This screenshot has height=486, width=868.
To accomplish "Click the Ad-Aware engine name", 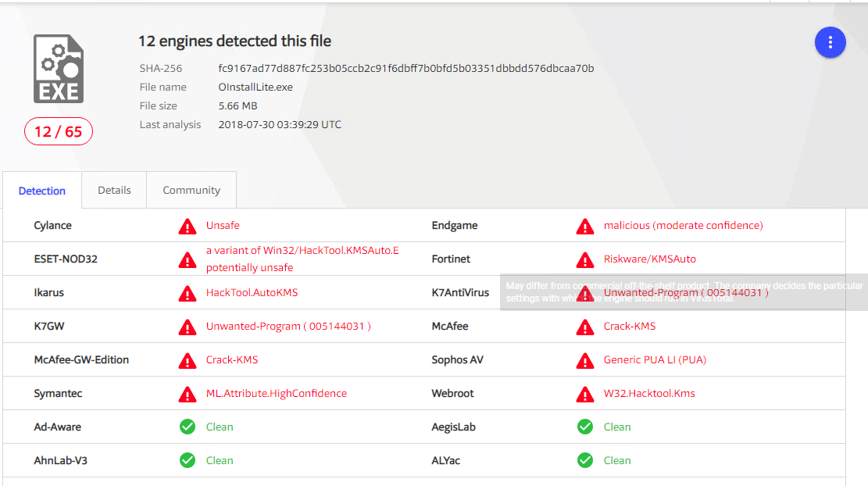I will point(58,427).
